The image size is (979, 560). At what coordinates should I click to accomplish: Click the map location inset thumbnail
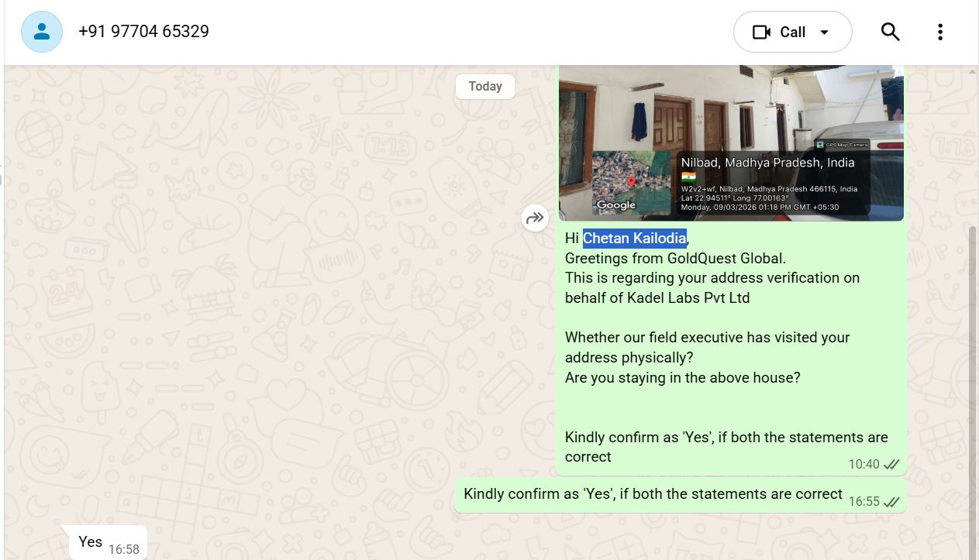(632, 183)
